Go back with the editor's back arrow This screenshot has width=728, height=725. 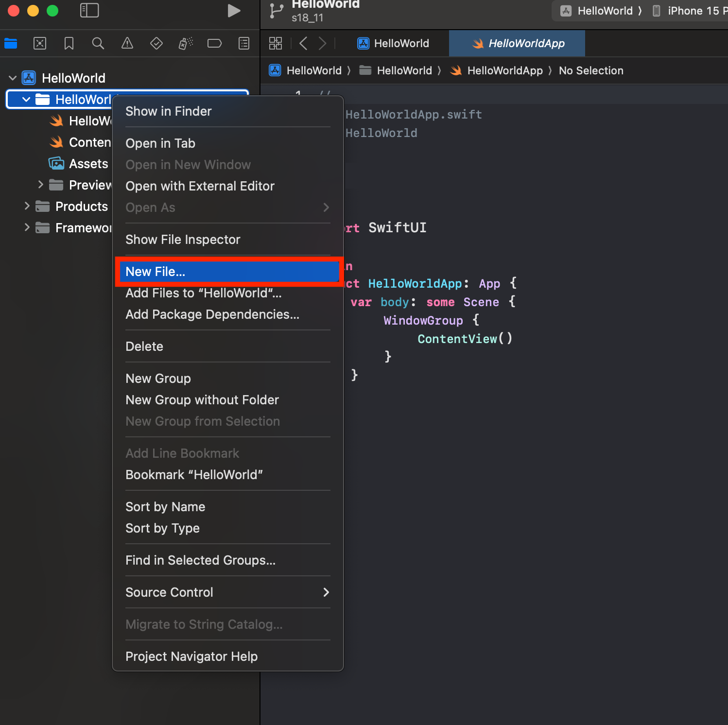point(304,44)
